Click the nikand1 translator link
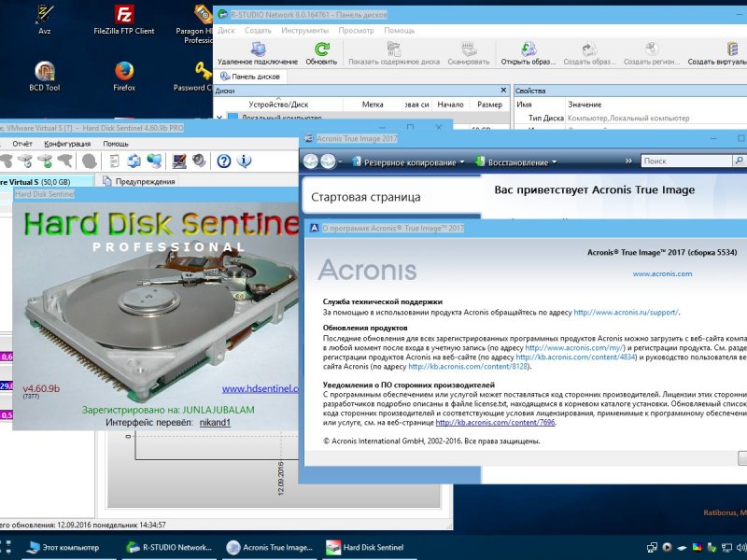 tap(215, 423)
